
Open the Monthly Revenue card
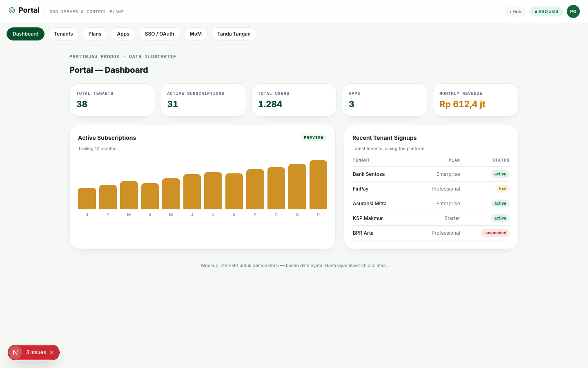click(x=476, y=100)
